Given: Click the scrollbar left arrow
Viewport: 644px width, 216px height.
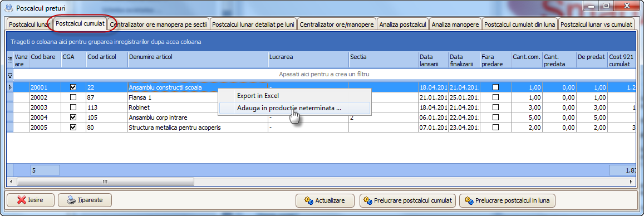Looking at the screenshot, I should click(11, 181).
